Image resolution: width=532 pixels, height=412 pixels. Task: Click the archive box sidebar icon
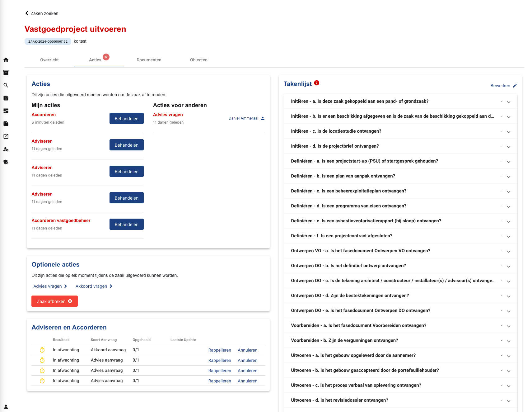coord(6,73)
